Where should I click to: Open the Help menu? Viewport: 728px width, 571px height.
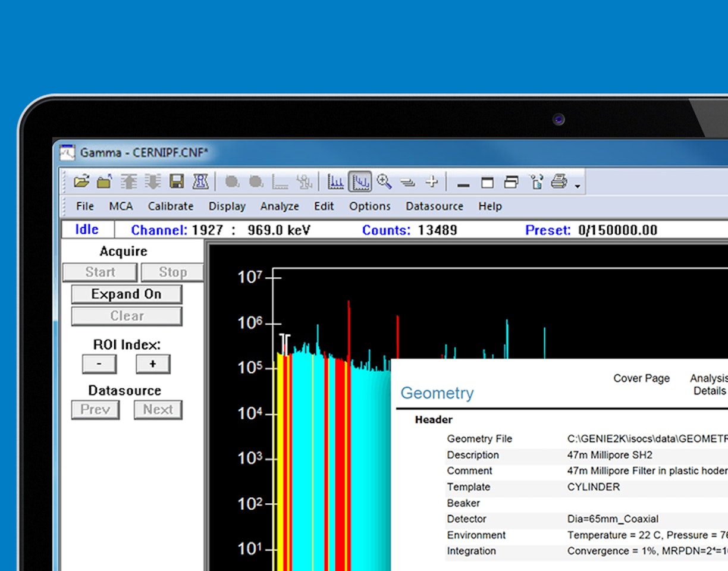point(490,206)
